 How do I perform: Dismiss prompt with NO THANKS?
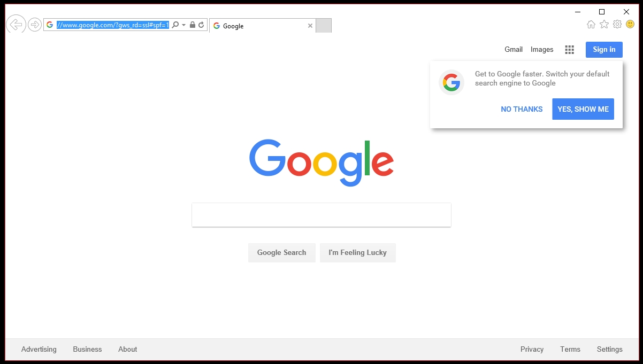[522, 109]
